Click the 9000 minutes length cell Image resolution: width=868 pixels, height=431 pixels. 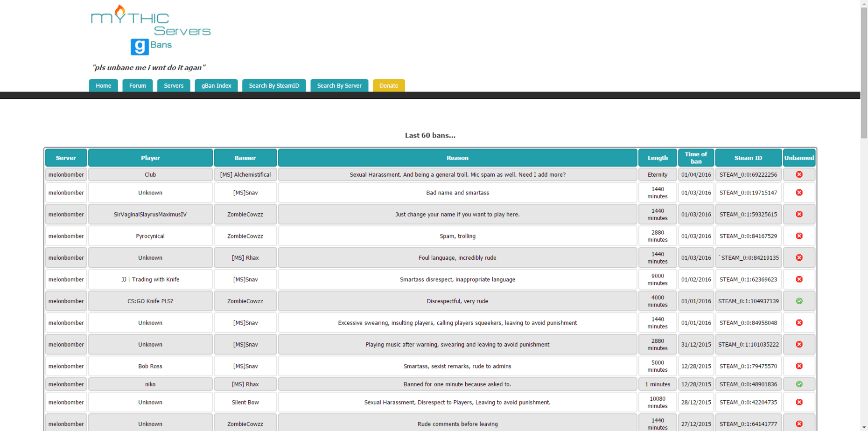pos(658,279)
